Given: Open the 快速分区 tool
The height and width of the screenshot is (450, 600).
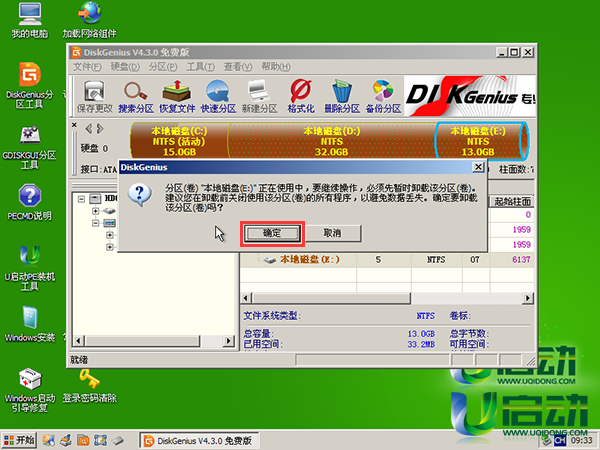Looking at the screenshot, I should [218, 97].
